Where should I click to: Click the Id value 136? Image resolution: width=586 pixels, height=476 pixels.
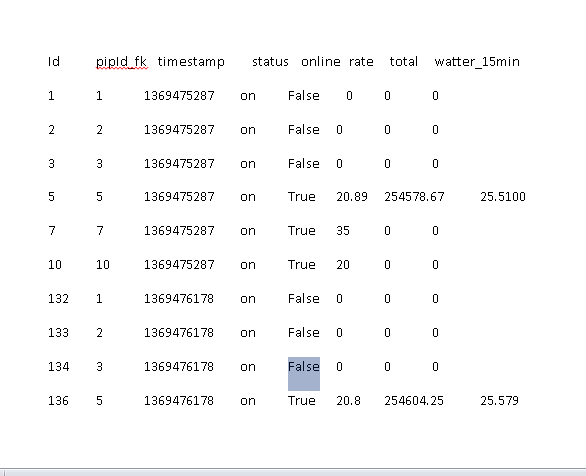[58, 401]
